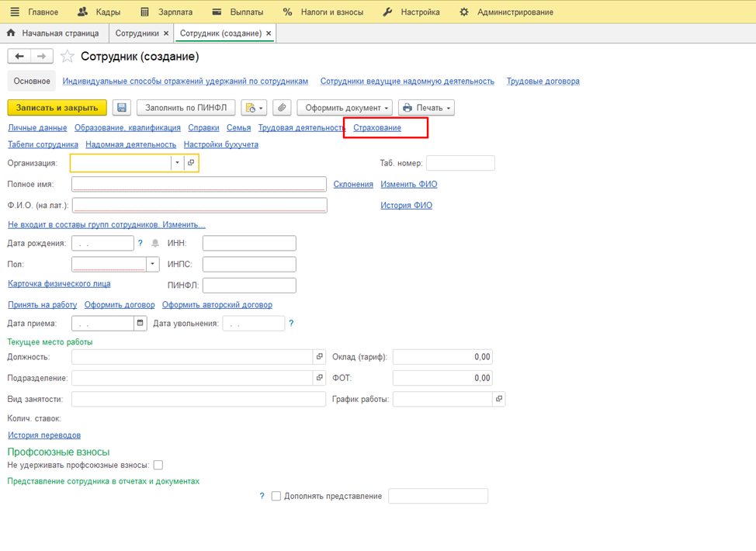This screenshot has width=756, height=551.
Task: Open the calendar picker for Дата приема
Action: coord(140,323)
